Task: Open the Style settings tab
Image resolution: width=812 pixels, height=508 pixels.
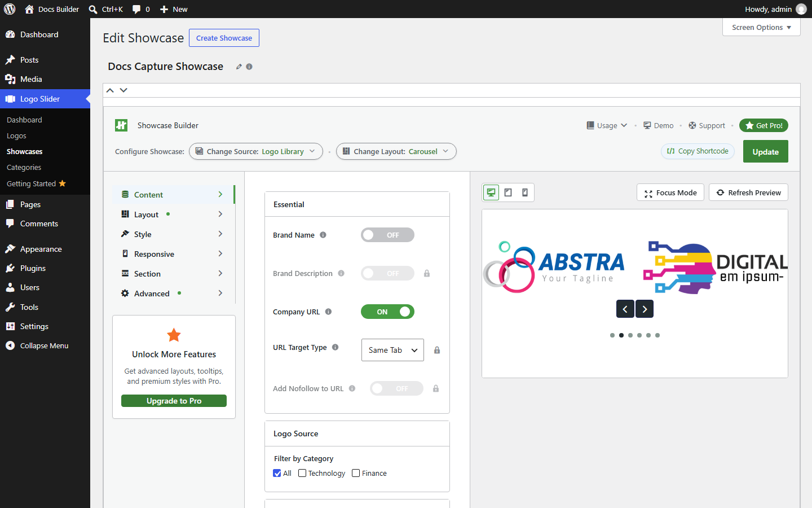Action: pos(173,234)
